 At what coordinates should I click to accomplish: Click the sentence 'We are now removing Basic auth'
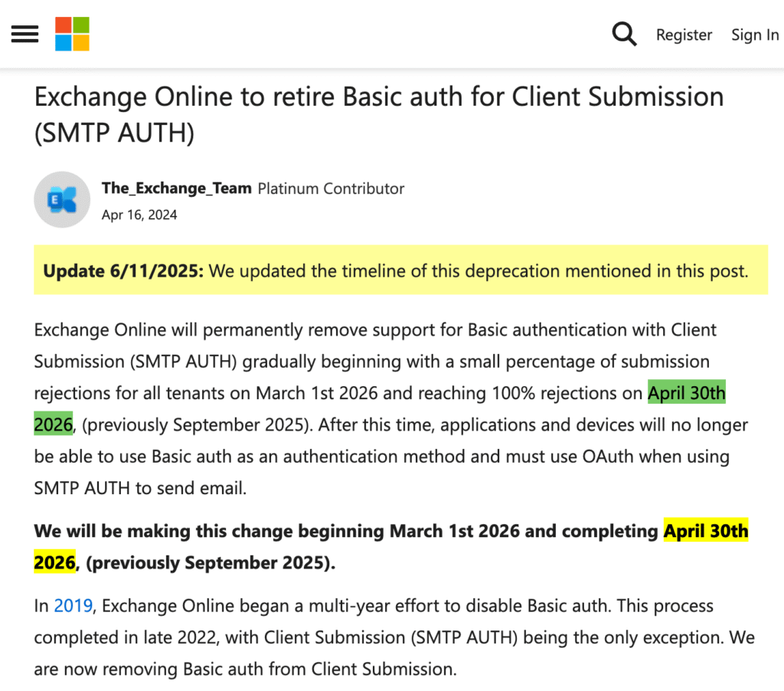[245, 669]
